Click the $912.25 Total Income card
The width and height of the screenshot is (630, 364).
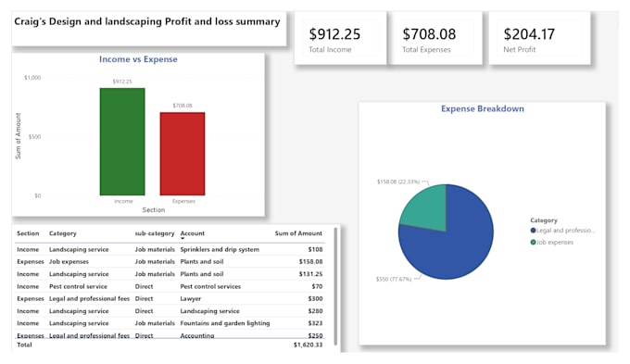pyautogui.click(x=341, y=38)
